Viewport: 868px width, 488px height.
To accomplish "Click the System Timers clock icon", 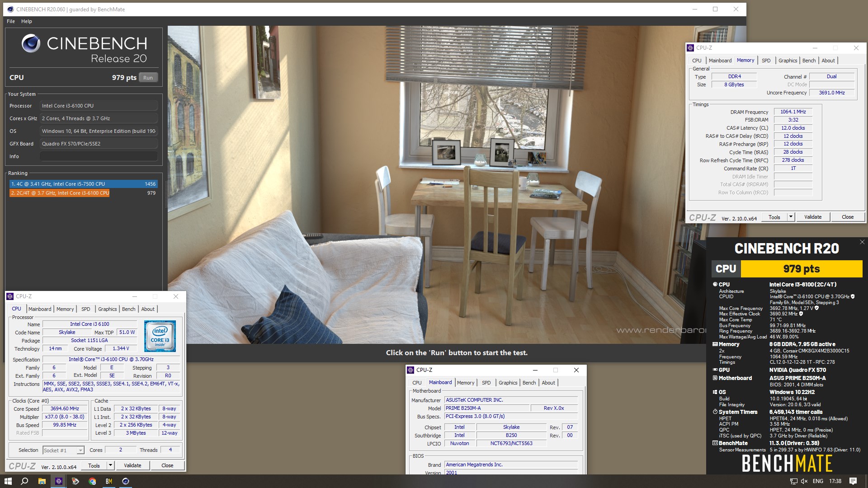I will 715,412.
